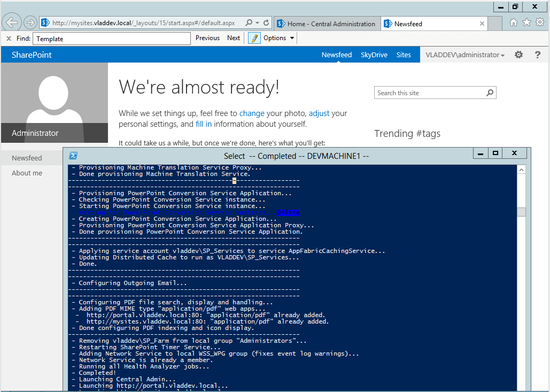Image resolution: width=550 pixels, height=392 pixels.
Task: Open the browser Tools gear icon
Action: click(540, 22)
